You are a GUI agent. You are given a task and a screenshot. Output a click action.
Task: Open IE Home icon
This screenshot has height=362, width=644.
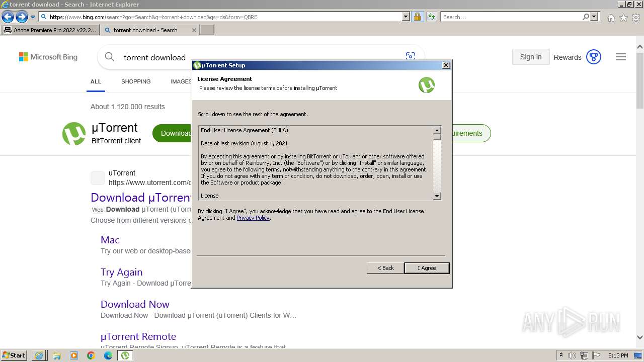tap(611, 18)
